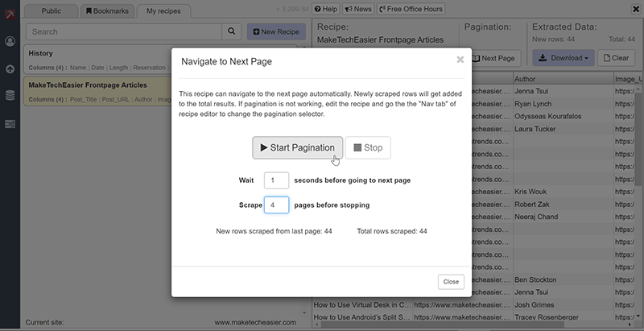Clear the extracted data
The height and width of the screenshot is (331, 644).
click(616, 58)
